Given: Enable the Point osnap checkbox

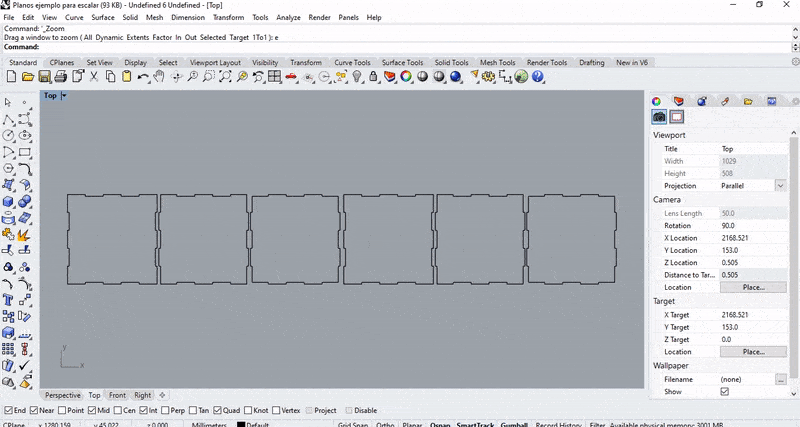Looking at the screenshot, I should pos(62,410).
